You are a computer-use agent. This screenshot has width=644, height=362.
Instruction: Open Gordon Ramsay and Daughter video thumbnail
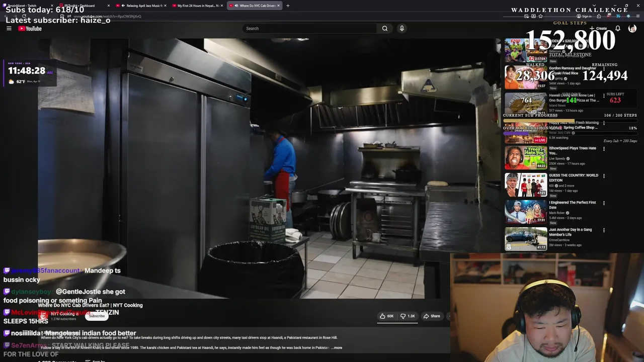[526, 77]
